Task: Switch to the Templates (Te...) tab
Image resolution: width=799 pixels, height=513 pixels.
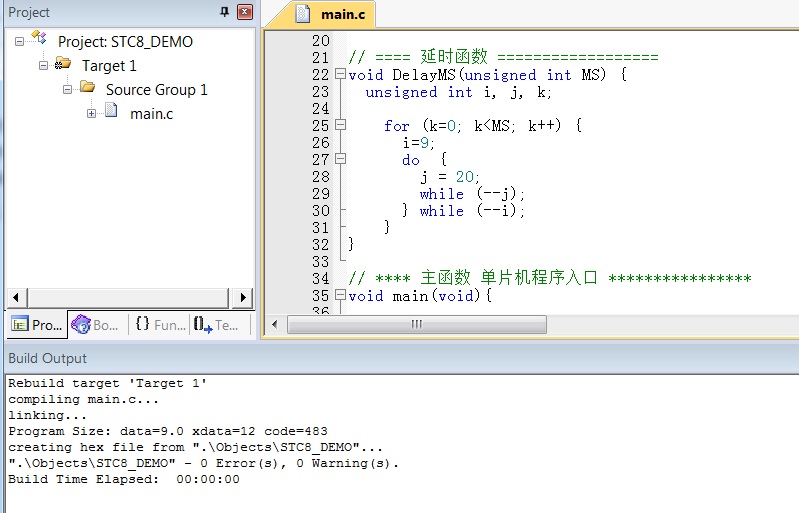Action: tap(216, 325)
